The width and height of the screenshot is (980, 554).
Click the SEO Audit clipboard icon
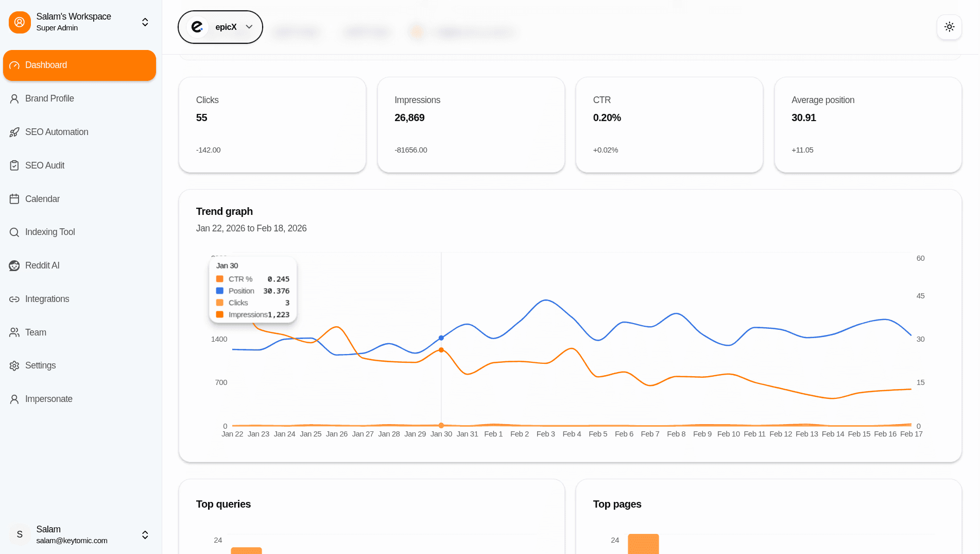click(14, 165)
